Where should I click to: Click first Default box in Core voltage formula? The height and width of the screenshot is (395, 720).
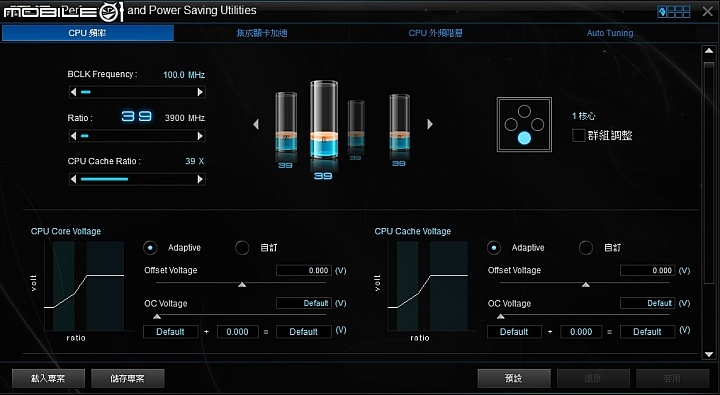pos(171,332)
